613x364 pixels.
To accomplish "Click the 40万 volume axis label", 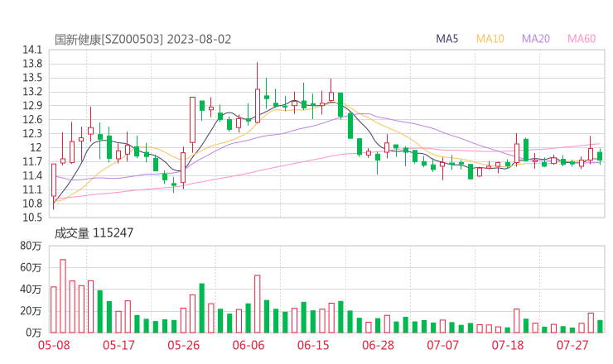I will [31, 290].
